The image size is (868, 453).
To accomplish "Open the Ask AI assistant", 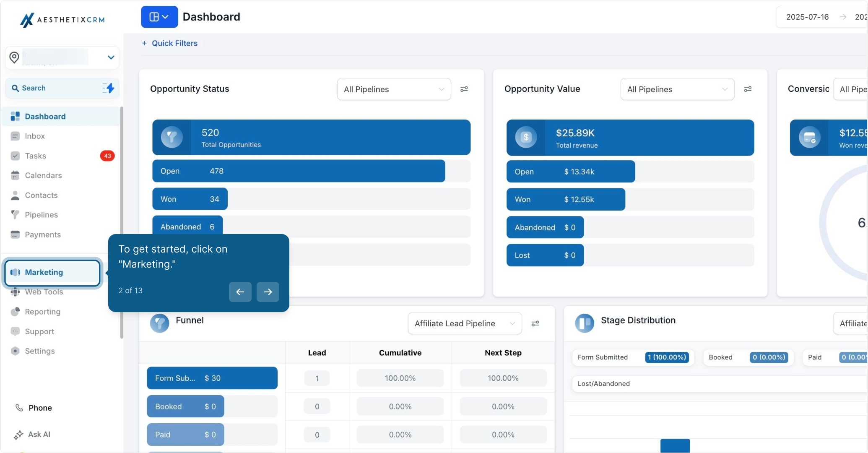I will 32,435.
